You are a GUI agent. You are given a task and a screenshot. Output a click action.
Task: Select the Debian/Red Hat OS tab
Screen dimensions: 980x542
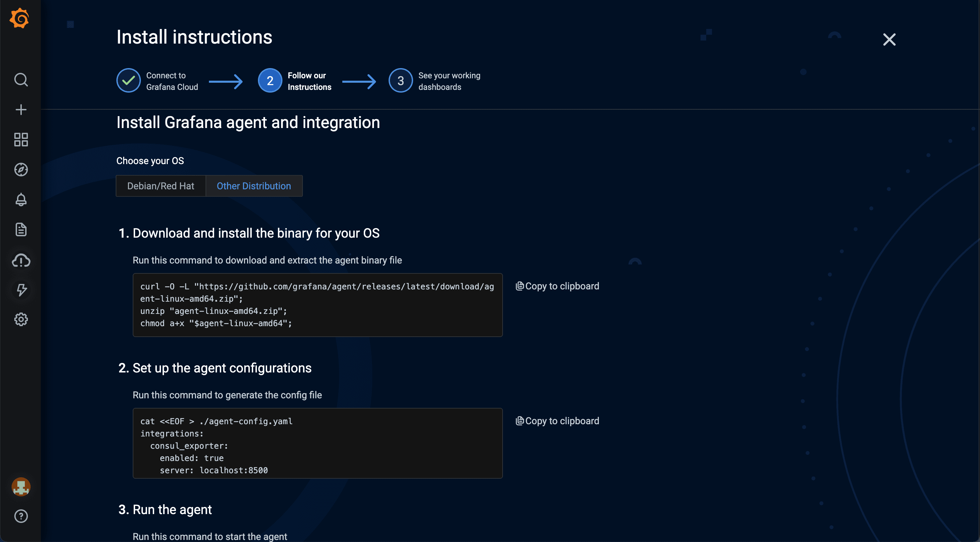pos(161,186)
